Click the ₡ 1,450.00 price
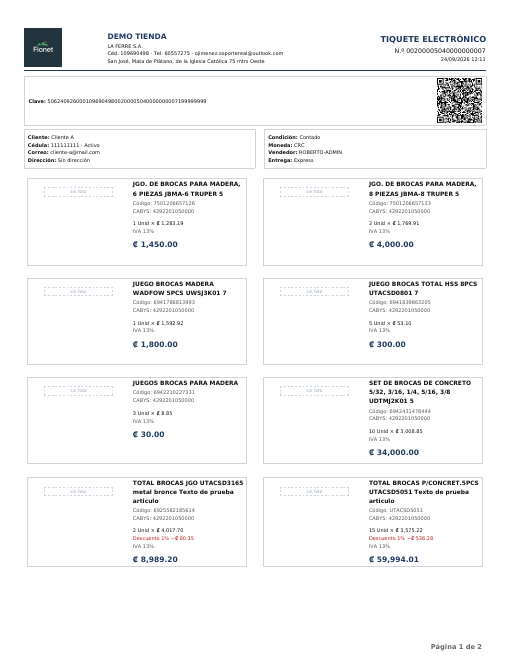 (x=155, y=245)
